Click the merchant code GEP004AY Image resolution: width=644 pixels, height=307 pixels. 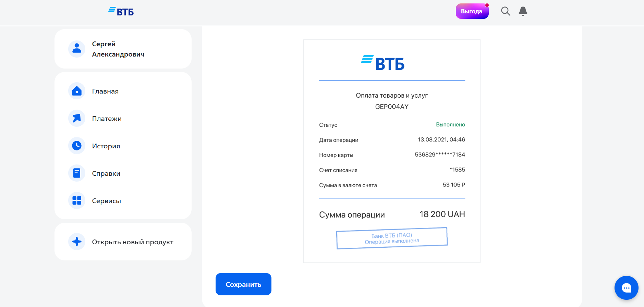(x=392, y=107)
